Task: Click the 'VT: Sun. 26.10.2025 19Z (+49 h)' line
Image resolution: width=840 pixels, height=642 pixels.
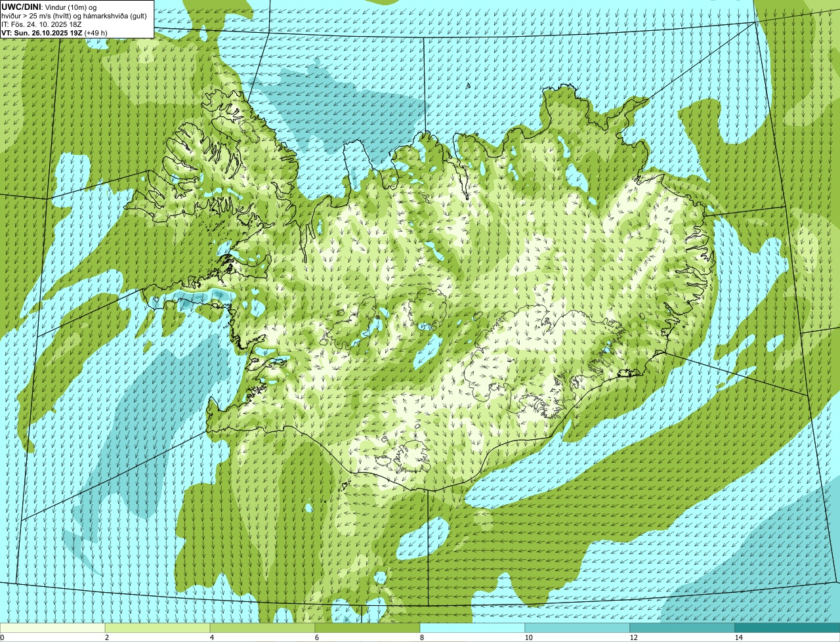Action: click(x=54, y=32)
